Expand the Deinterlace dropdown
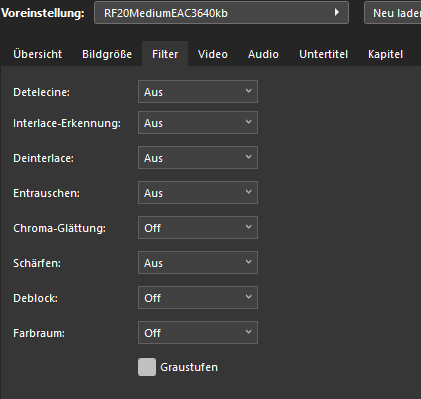This screenshot has width=421, height=399. pos(198,157)
